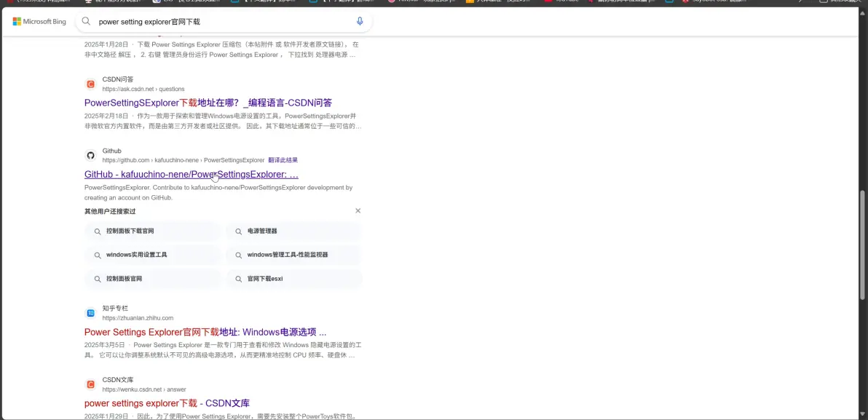The width and height of the screenshot is (868, 420).
Task: Click the Github site favicon
Action: pos(90,156)
